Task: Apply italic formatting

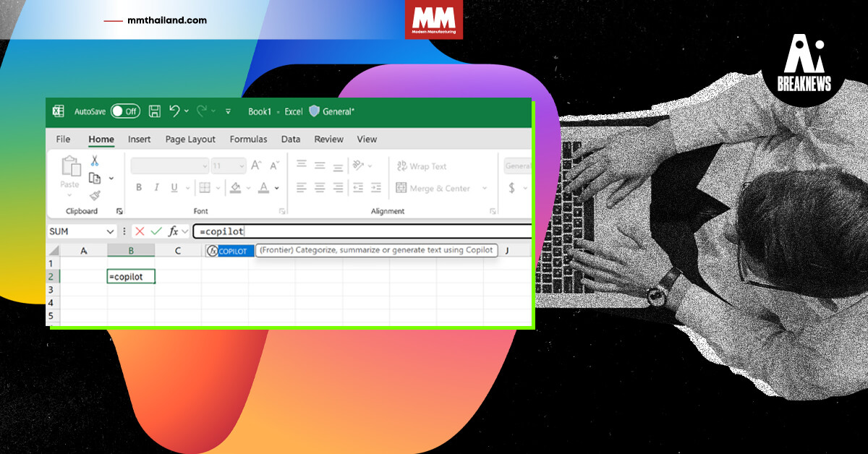Action: click(156, 186)
